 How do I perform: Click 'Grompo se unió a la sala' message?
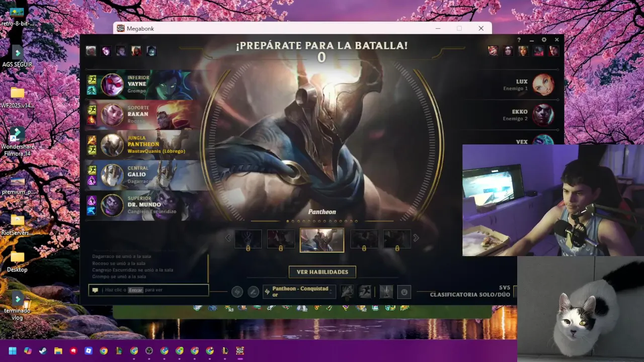point(119,277)
